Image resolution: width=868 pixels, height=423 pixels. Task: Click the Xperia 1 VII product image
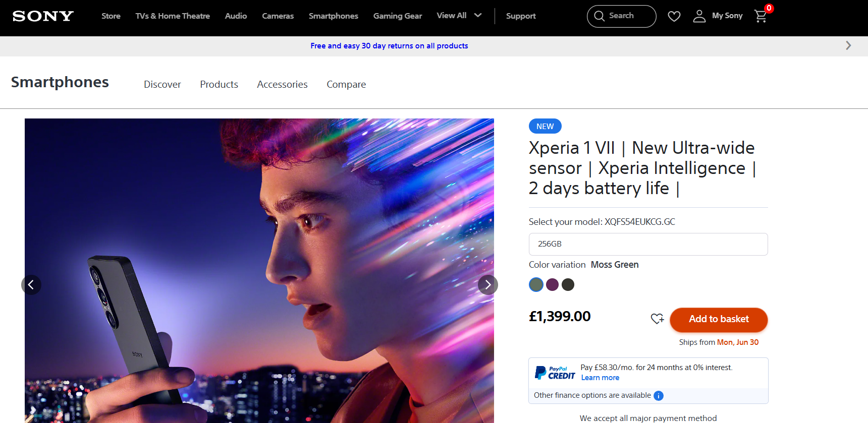(x=259, y=271)
